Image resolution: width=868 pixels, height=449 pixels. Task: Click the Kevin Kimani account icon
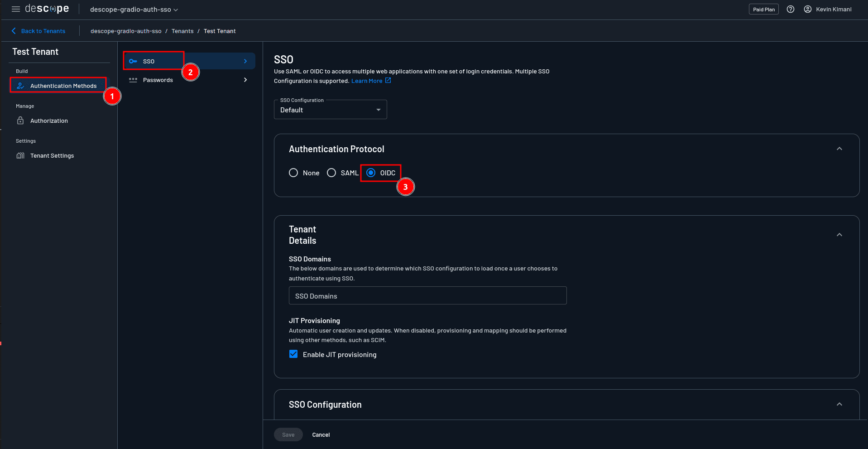pyautogui.click(x=807, y=9)
